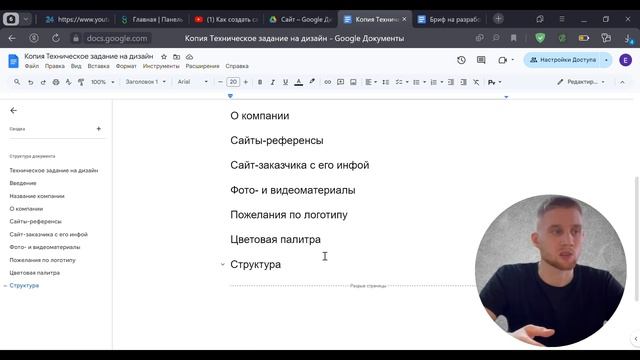Increase paragraph indent
Screen dimensions: 640x360
463,82
